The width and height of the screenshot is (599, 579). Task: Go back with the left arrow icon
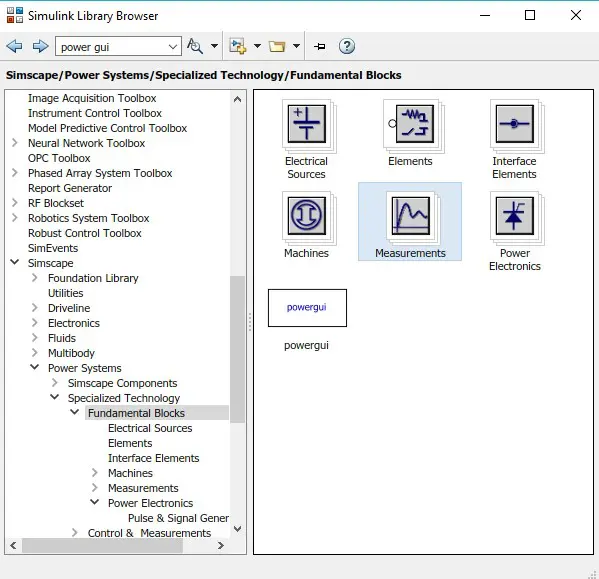click(15, 47)
